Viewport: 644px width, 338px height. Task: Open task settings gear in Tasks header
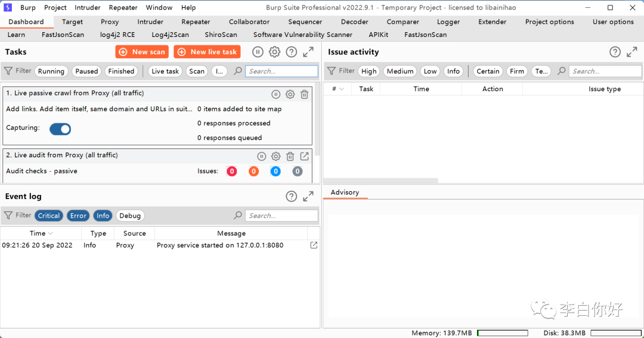[274, 52]
